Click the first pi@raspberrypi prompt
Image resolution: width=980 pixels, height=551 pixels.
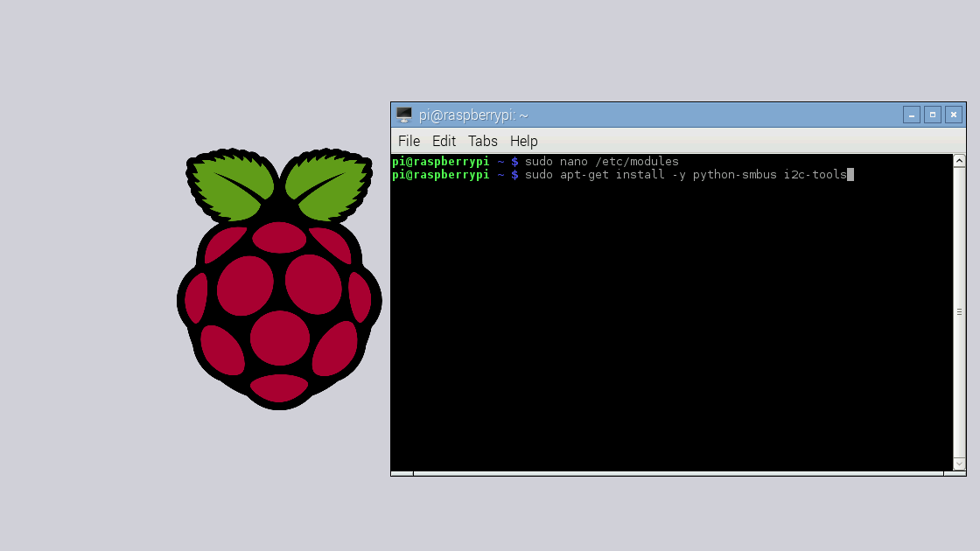pyautogui.click(x=441, y=162)
